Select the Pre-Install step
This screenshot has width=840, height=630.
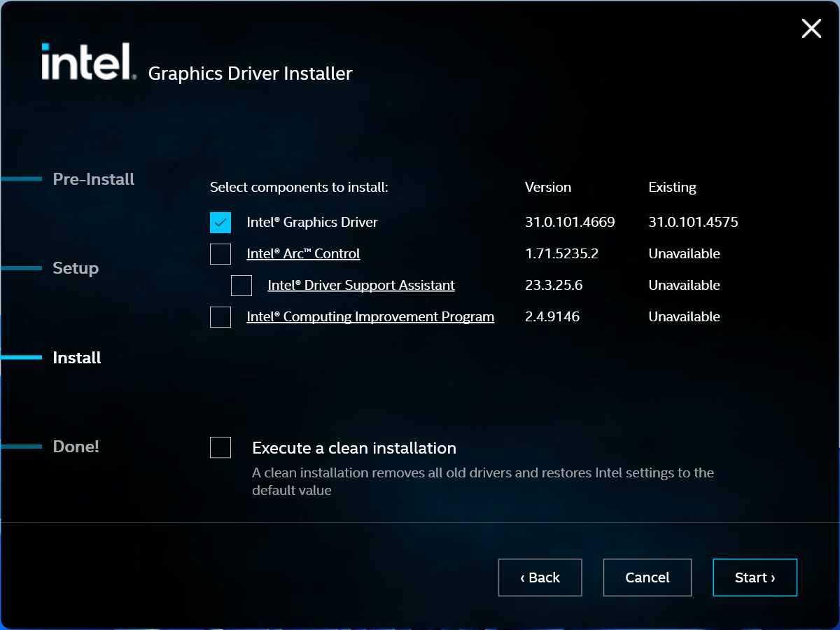94,179
